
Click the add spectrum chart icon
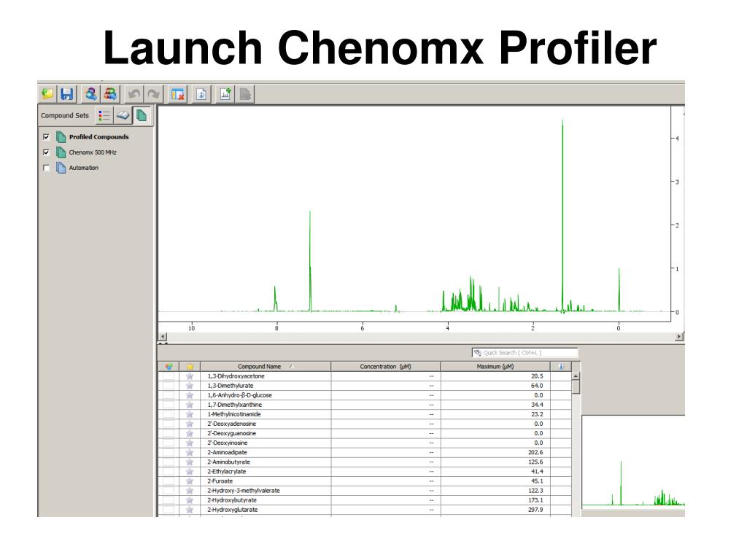tap(225, 94)
